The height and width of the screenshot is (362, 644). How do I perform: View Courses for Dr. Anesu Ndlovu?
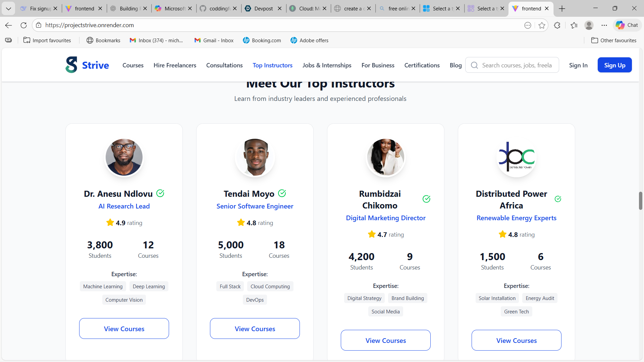tap(124, 328)
